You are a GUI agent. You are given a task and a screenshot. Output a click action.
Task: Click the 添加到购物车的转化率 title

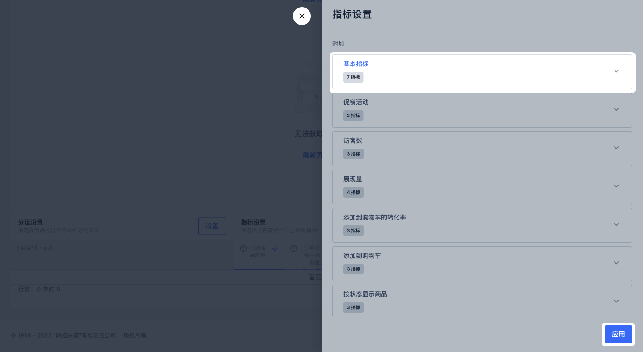coord(375,217)
